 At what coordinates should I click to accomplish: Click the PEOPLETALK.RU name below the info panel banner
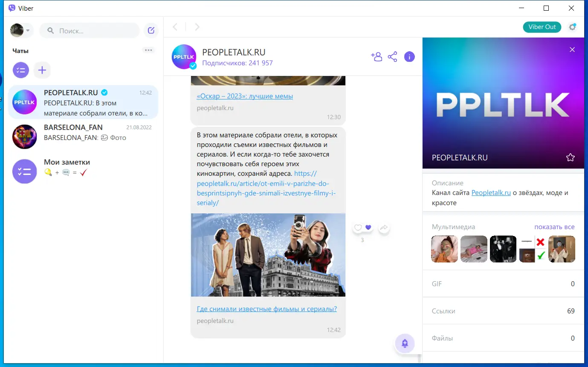coord(460,157)
